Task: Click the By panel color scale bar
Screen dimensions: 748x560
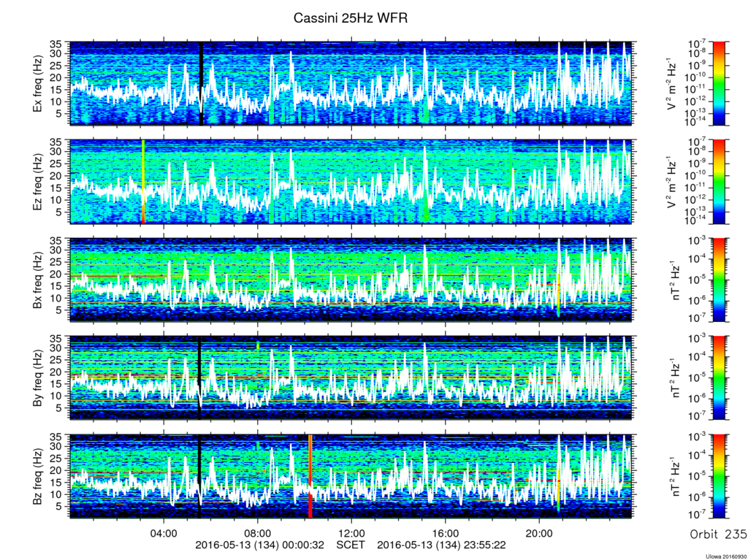Action: (x=719, y=377)
